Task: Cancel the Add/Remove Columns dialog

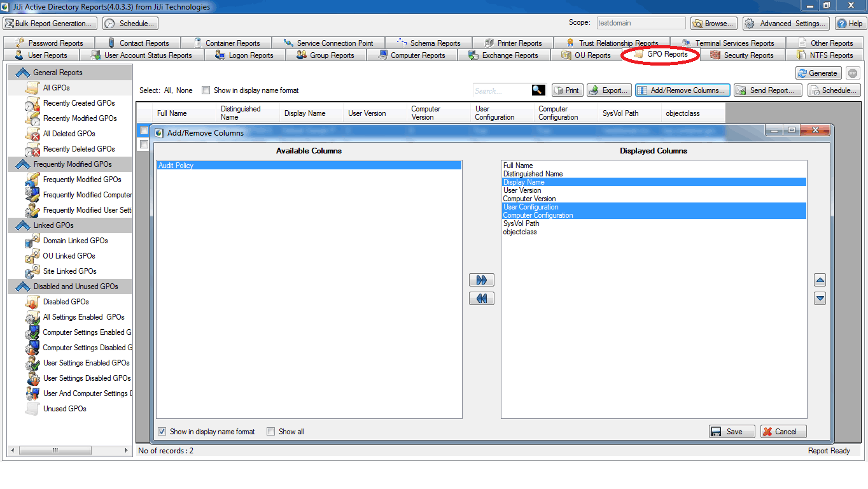Action: pos(783,431)
